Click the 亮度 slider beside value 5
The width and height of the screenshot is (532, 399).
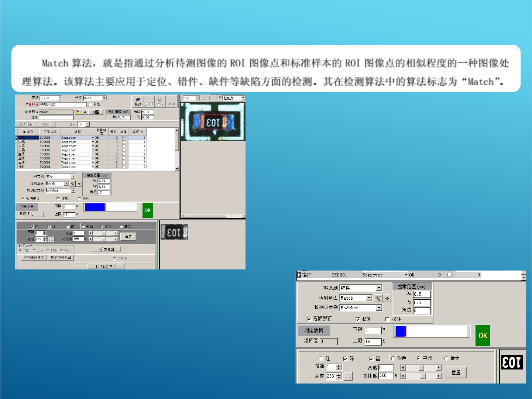[421, 368]
